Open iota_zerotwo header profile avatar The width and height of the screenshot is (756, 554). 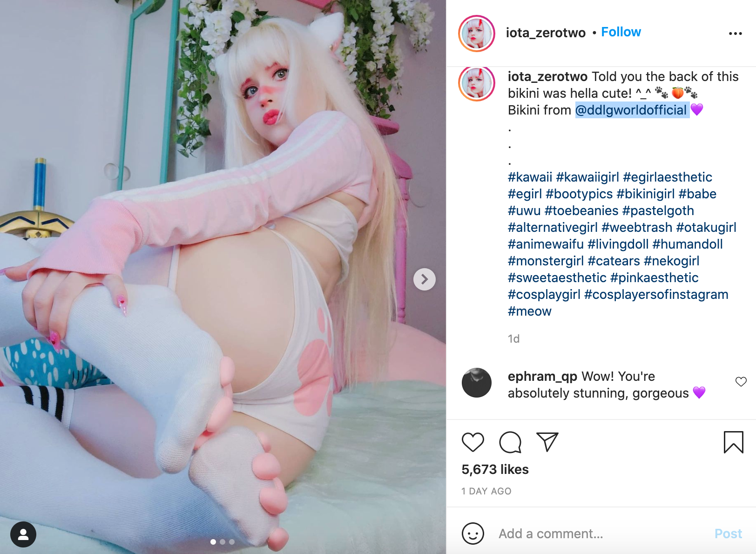pyautogui.click(x=477, y=33)
